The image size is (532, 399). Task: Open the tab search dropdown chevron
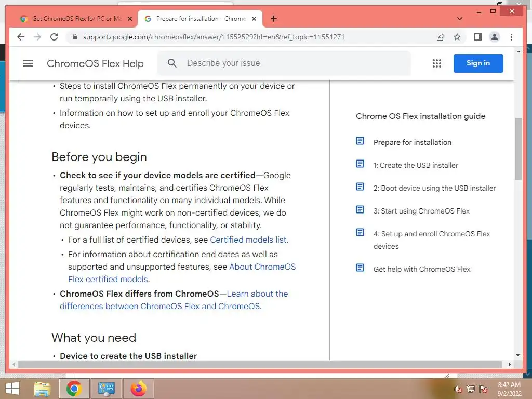(x=460, y=19)
